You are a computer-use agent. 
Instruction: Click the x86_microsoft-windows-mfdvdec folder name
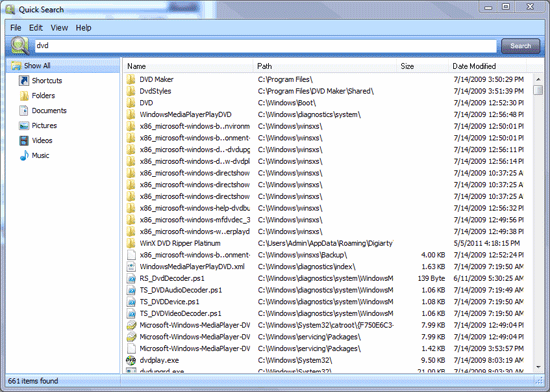click(195, 220)
